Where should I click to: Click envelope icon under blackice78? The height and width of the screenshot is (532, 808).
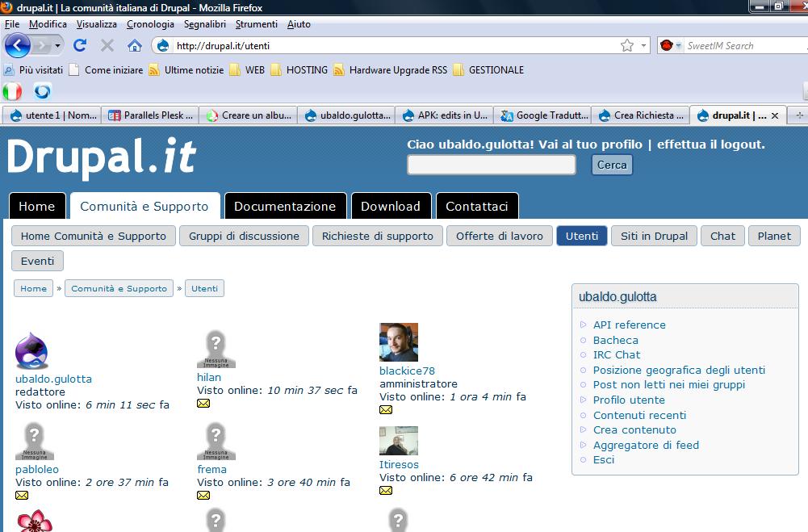coord(386,410)
